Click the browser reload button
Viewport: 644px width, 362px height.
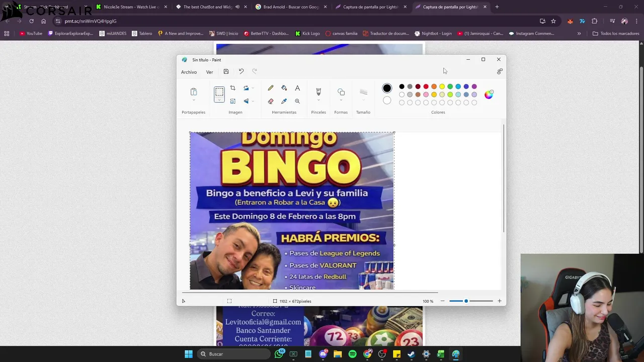(31, 21)
